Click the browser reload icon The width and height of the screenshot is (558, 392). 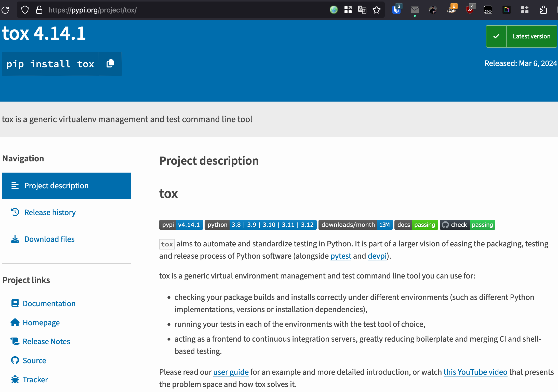pyautogui.click(x=5, y=10)
